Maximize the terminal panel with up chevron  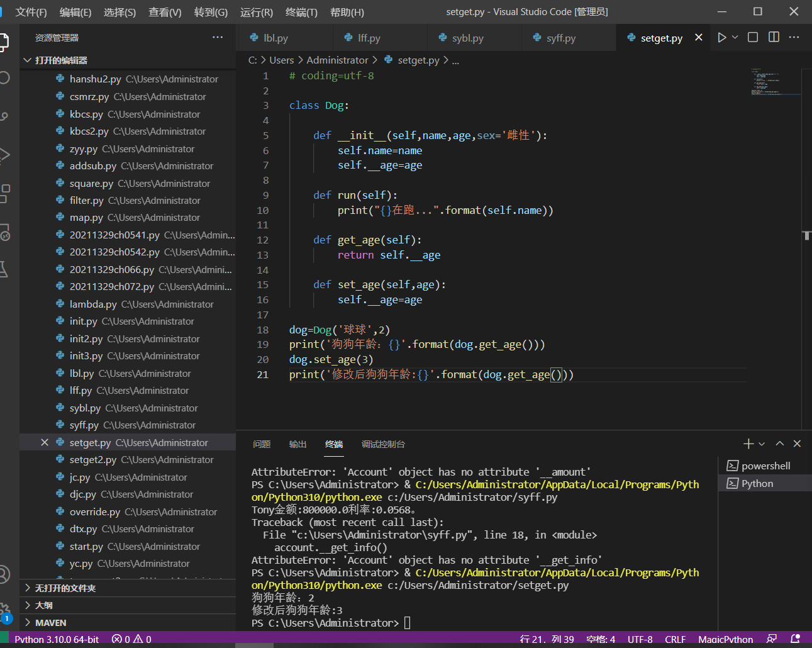click(x=780, y=444)
